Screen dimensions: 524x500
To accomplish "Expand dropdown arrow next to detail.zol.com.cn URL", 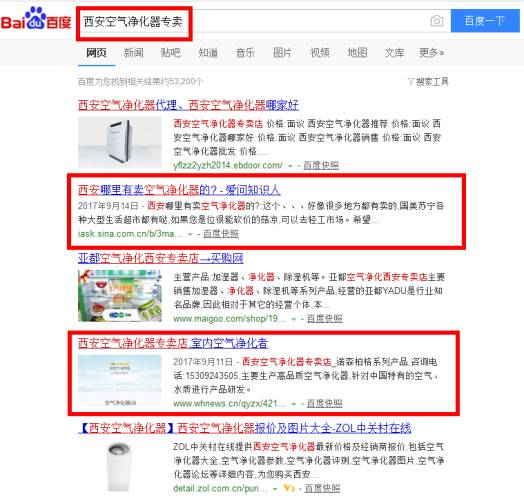I will click(275, 489).
